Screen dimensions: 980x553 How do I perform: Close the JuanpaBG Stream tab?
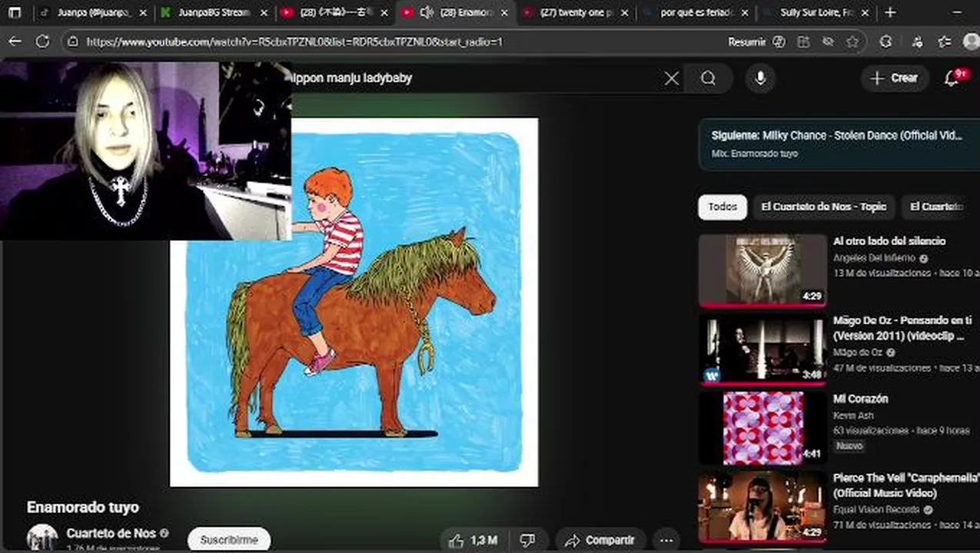pos(264,13)
